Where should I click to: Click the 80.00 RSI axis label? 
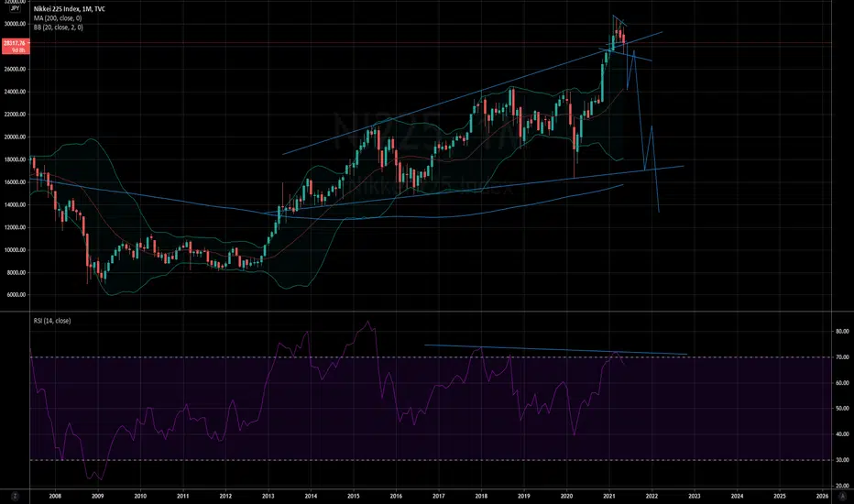coord(842,332)
